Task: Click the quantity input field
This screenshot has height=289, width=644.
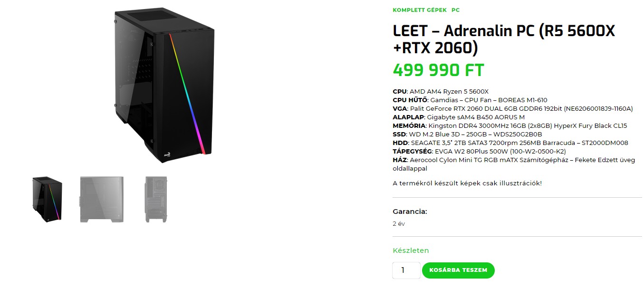Action: tap(406, 270)
